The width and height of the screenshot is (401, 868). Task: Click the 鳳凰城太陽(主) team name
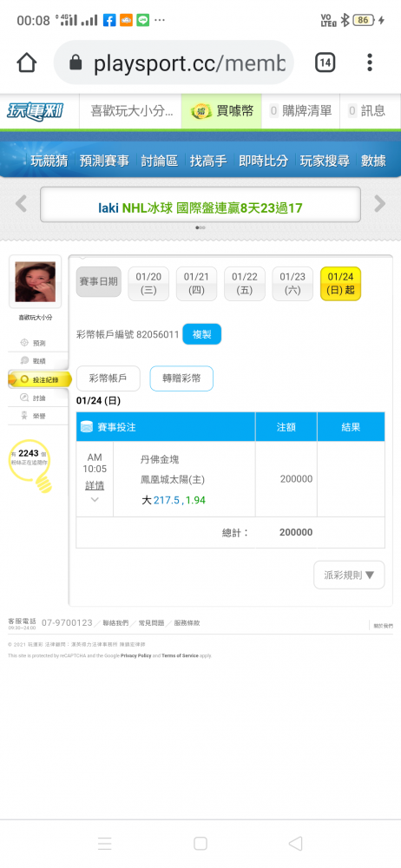[x=173, y=479]
